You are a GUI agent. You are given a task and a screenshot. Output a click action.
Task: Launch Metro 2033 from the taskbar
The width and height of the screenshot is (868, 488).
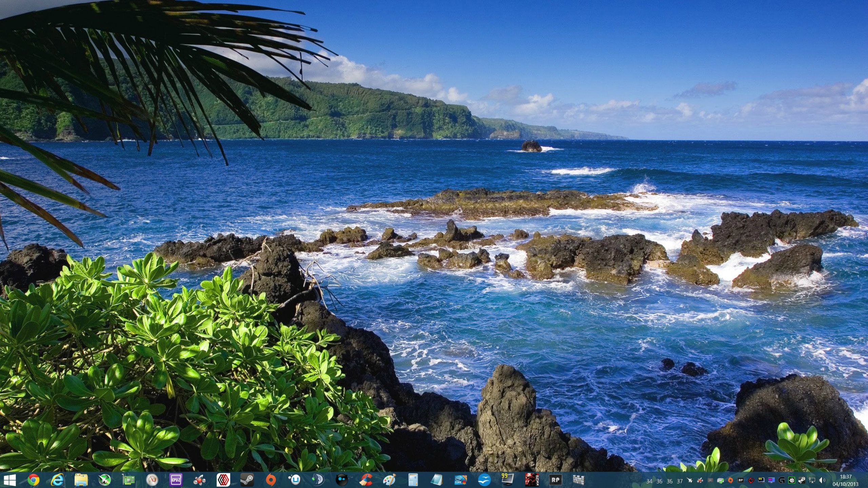click(532, 480)
